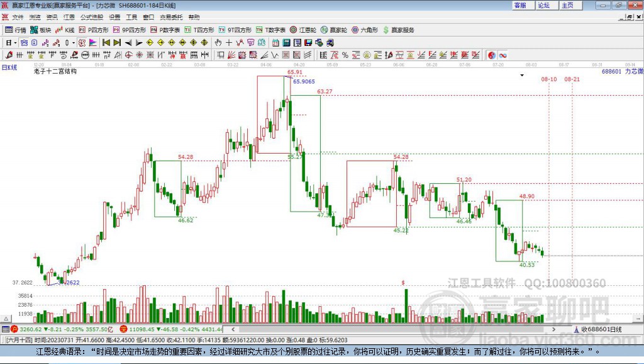Click the small black triangle above the chart
644x364 pixels.
point(522,76)
